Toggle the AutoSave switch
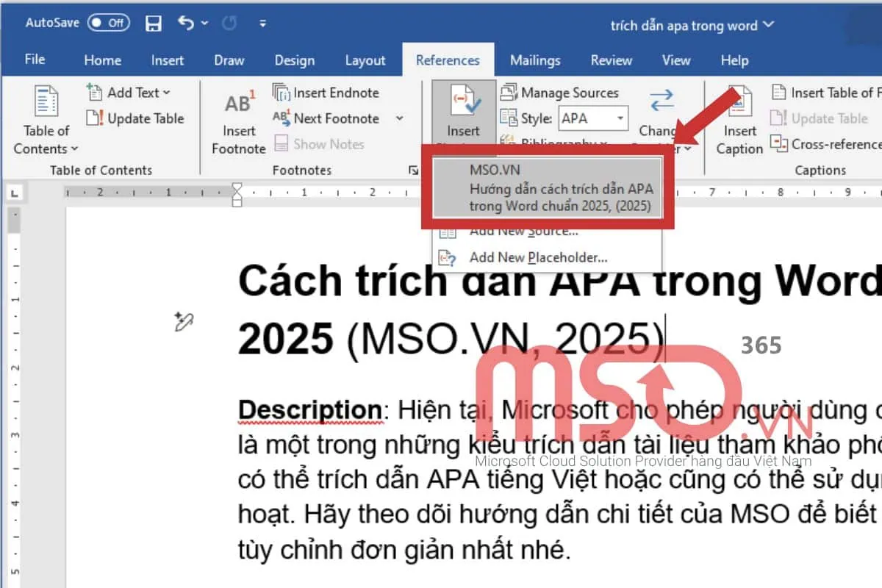 coord(107,23)
